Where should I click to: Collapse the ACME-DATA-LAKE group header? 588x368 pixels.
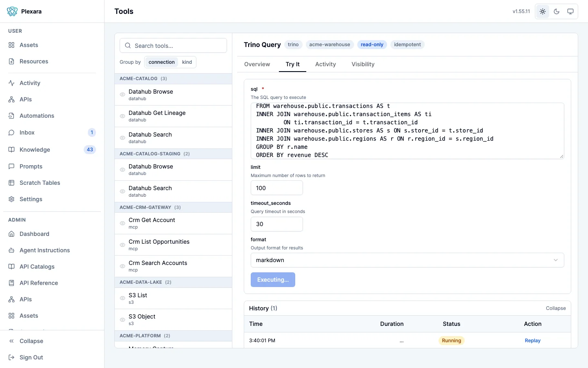173,282
